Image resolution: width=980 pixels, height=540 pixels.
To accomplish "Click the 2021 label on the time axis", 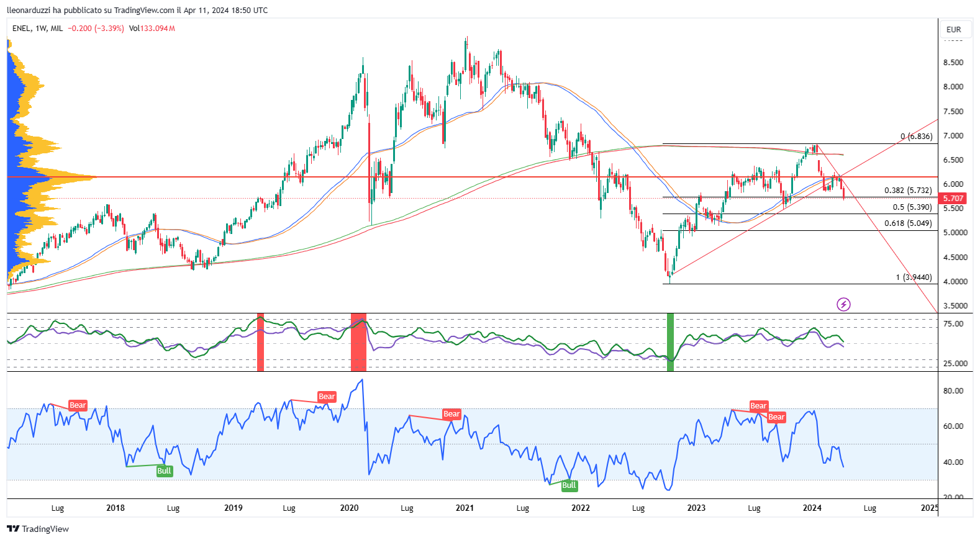I will pos(465,508).
